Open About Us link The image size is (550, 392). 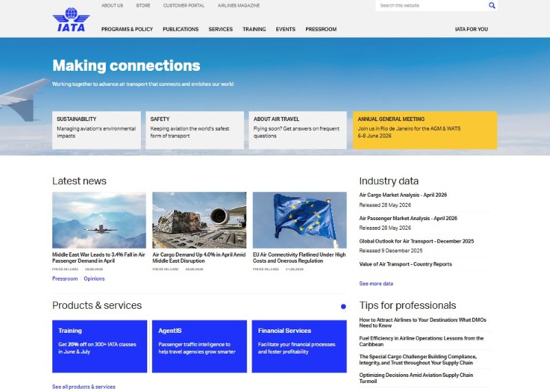pos(112,6)
